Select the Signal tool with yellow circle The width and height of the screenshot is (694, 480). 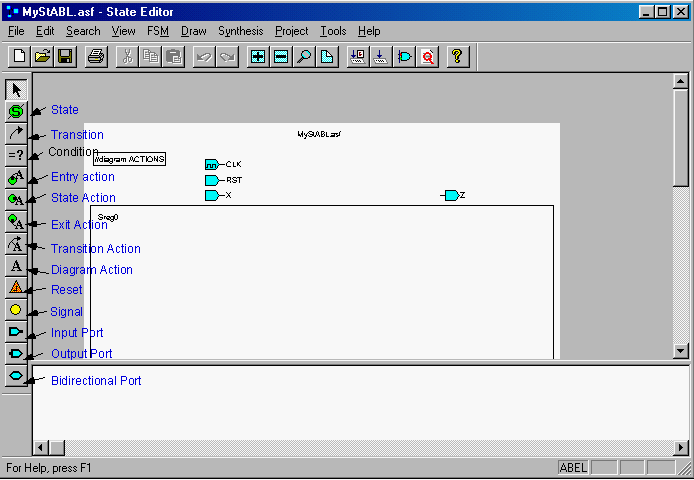[x=16, y=309]
